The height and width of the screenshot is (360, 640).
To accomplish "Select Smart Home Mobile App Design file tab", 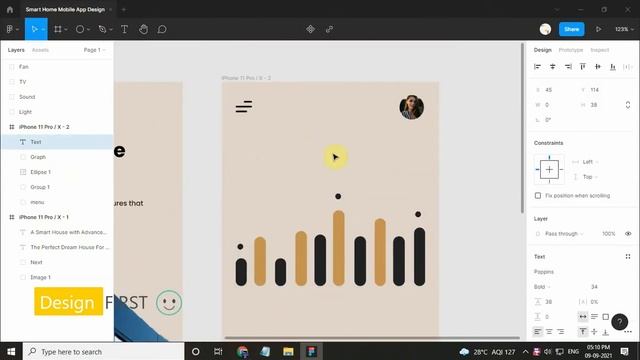I will tap(65, 9).
